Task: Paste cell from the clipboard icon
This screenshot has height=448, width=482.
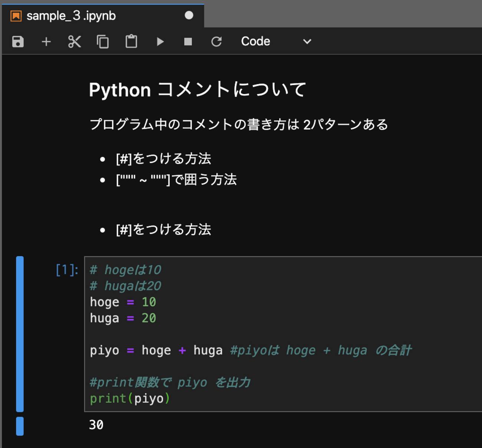Action: [x=131, y=42]
